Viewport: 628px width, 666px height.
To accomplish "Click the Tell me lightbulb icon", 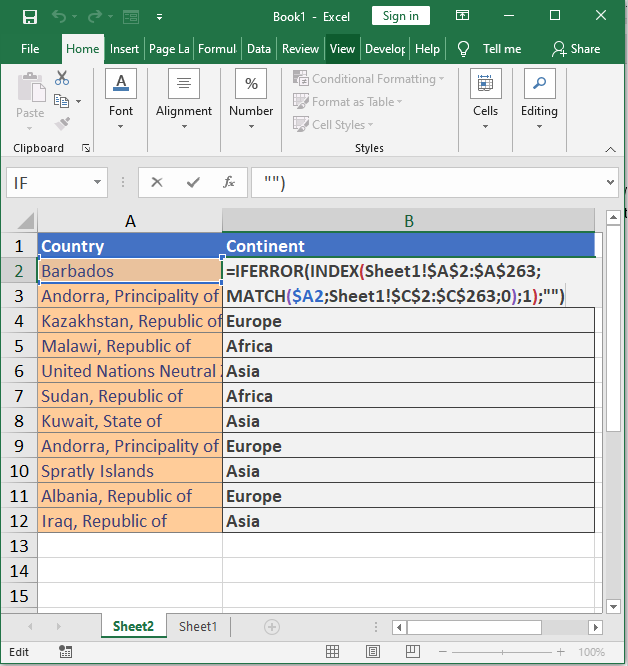I will coord(463,49).
